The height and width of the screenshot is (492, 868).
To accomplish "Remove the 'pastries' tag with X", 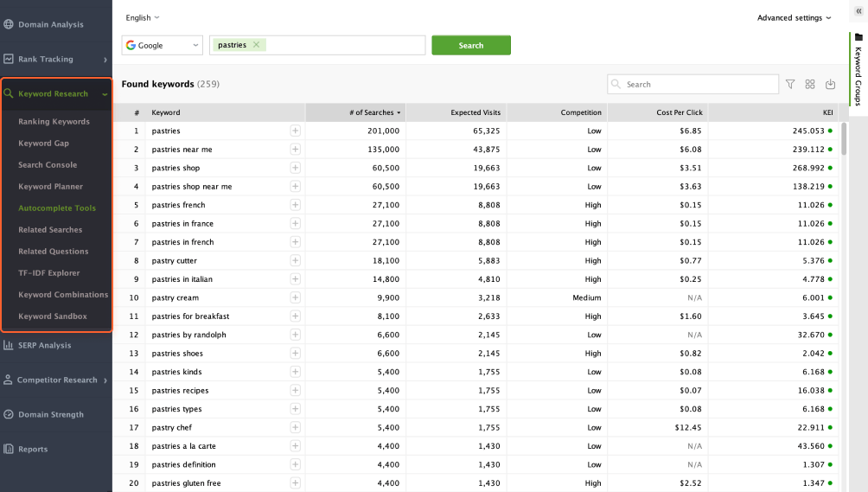I will [x=256, y=45].
